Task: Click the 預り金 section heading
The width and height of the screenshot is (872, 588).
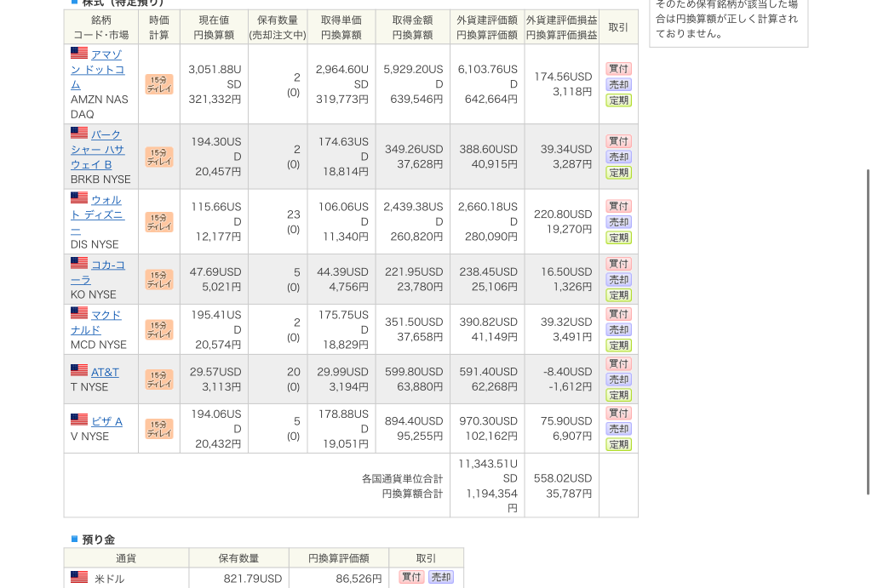Action: 99,539
